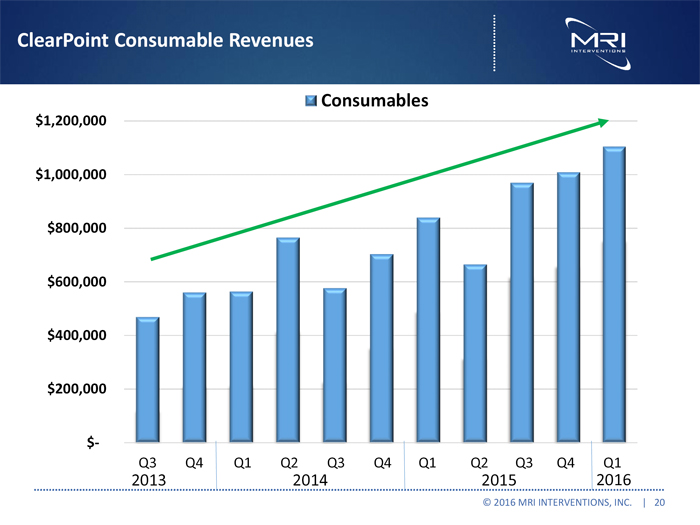Click the Q1 2015 revenue bar

[429, 330]
